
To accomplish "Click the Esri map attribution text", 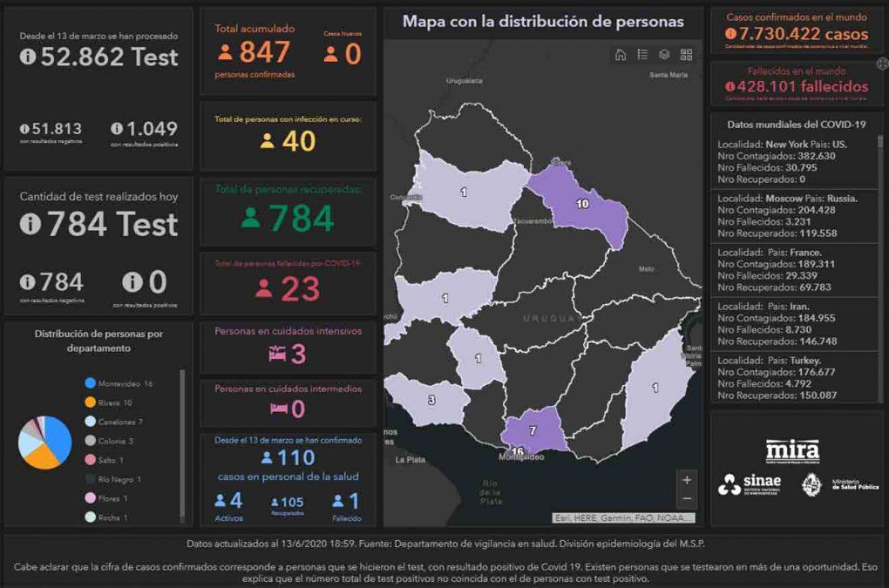I will 623,517.
